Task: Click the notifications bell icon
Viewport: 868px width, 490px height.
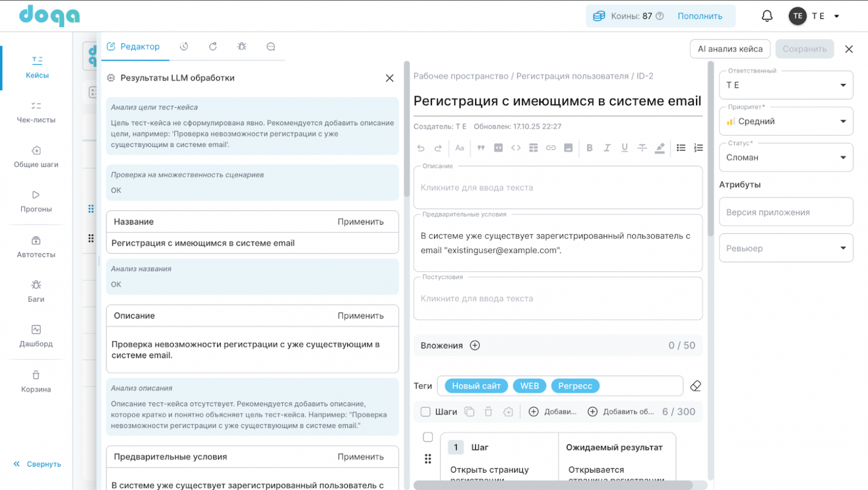Action: click(x=767, y=16)
